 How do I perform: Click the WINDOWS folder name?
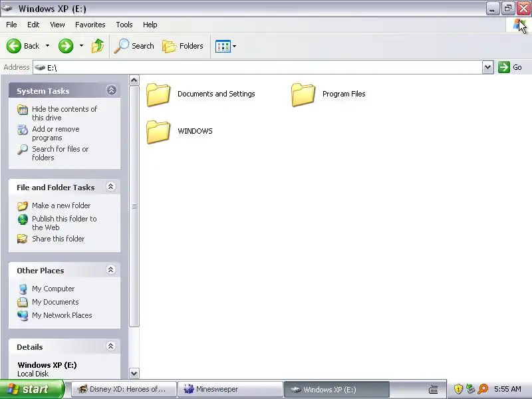pyautogui.click(x=195, y=131)
